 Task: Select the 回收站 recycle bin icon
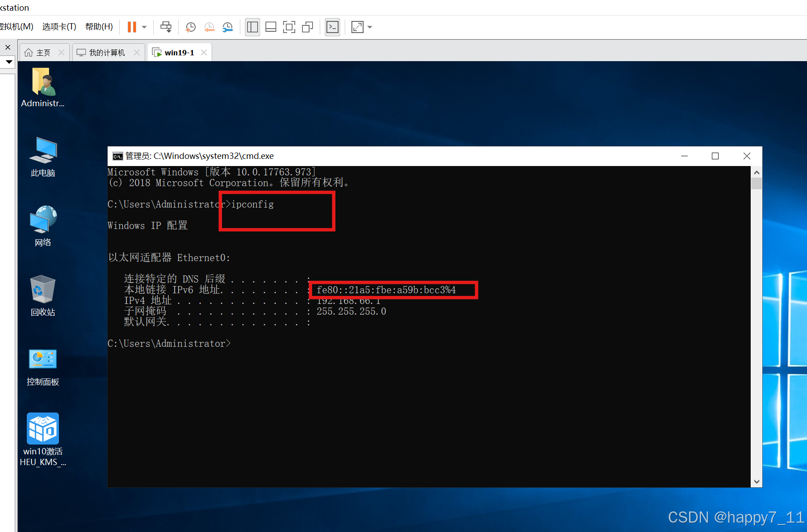click(x=43, y=296)
